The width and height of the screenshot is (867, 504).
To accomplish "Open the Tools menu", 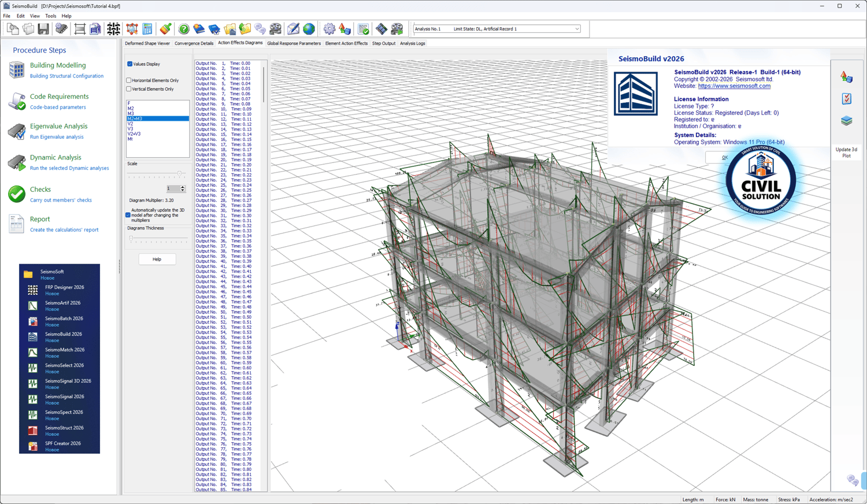I will [x=51, y=16].
